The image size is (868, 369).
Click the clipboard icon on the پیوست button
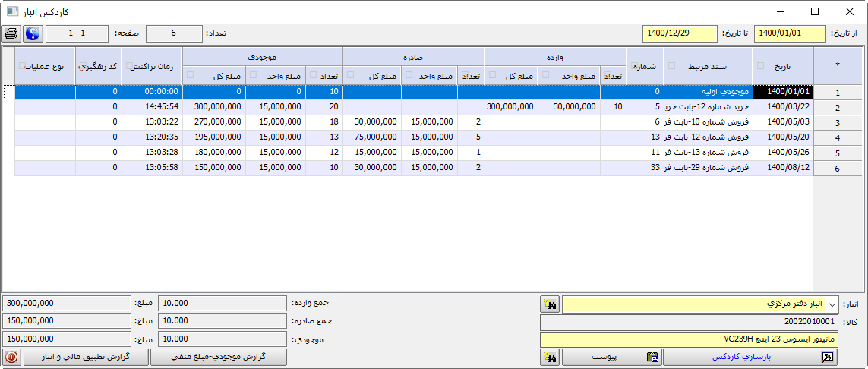pos(652,357)
